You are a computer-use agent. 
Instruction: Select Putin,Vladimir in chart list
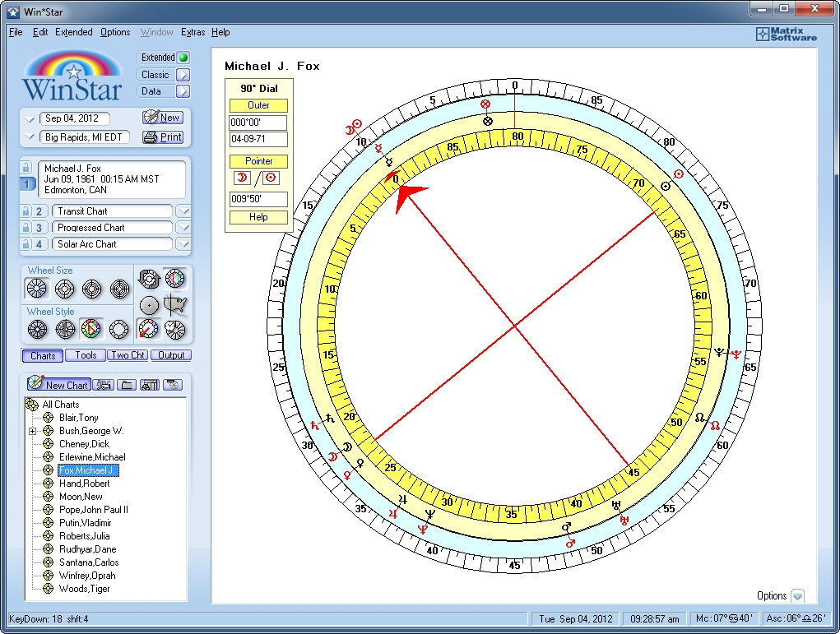[86, 523]
